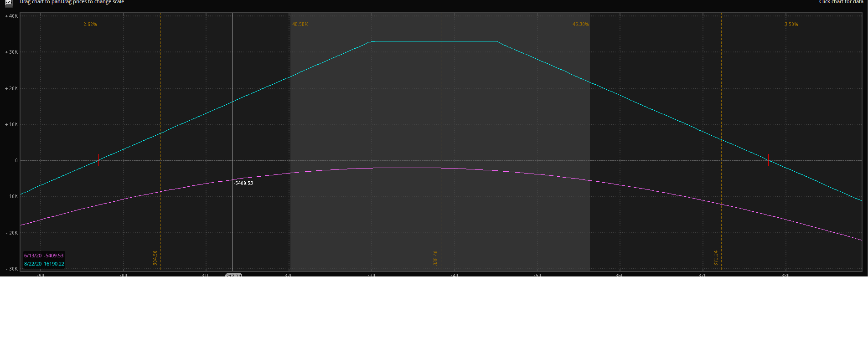Click the red breakeven marker on zero line

[98, 160]
